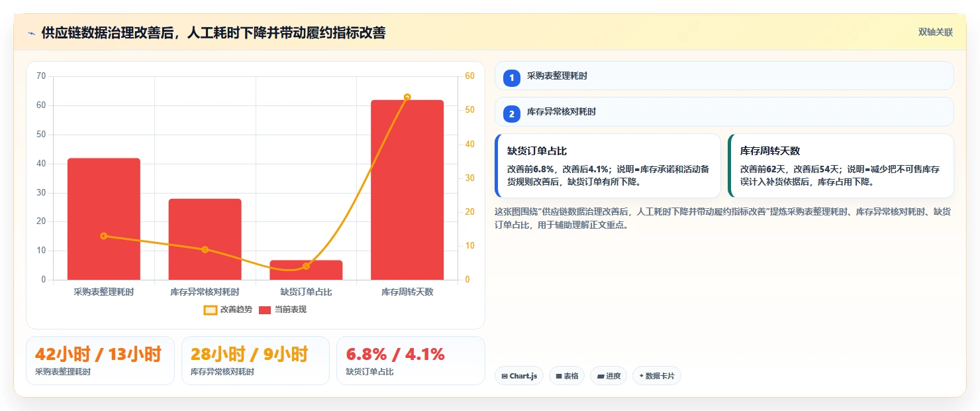Click the 42小时 / 13小时 stat card
This screenshot has width=980, height=411.
click(x=100, y=361)
